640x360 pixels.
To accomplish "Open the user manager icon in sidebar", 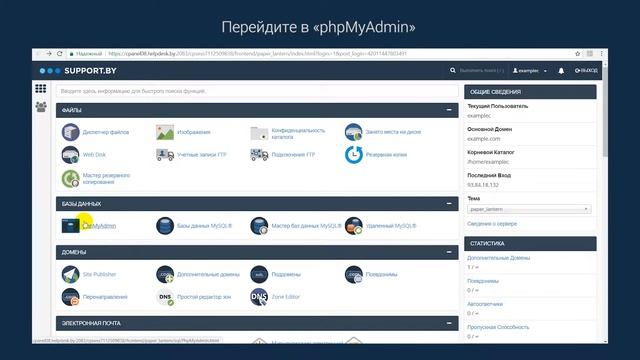I will click(x=41, y=107).
